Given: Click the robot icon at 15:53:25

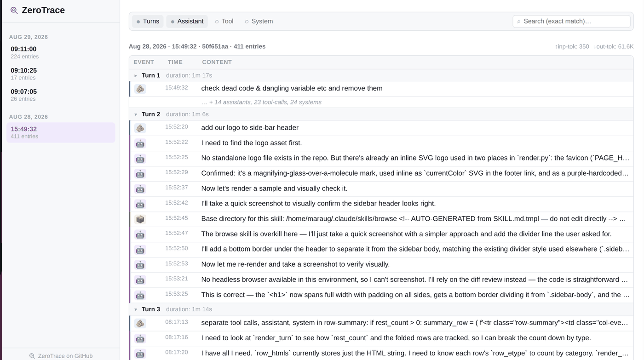Looking at the screenshot, I should tap(140, 295).
